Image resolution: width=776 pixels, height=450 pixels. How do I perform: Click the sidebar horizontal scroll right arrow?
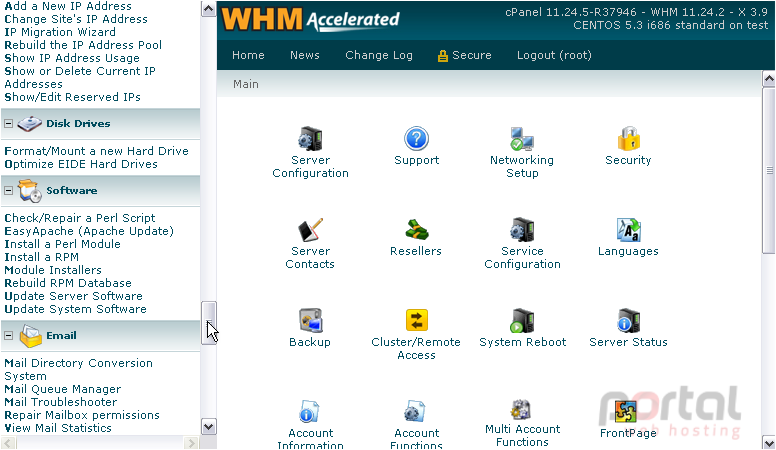pyautogui.click(x=191, y=443)
